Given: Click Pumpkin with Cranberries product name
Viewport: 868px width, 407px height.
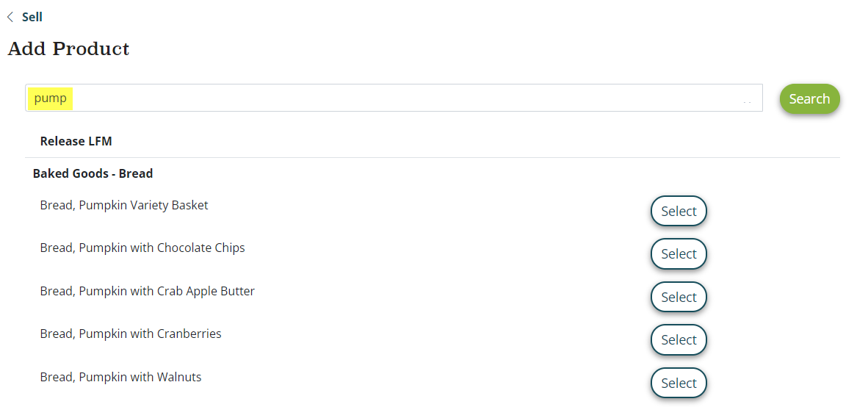Looking at the screenshot, I should [131, 334].
